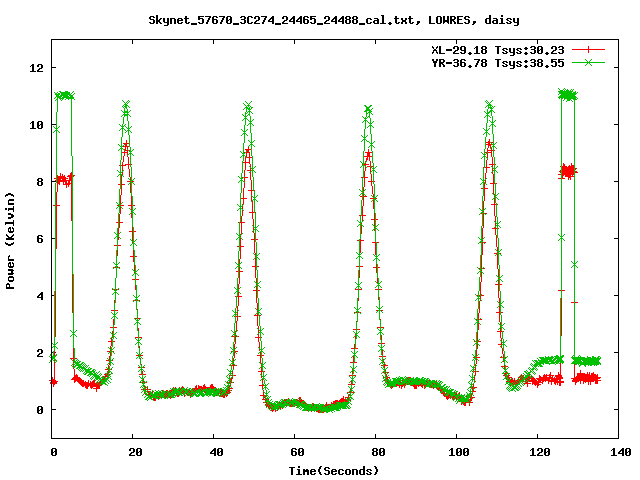Click the green peak top near 108 seconds
Image resolution: width=640 pixels, height=480 pixels.
489,103
